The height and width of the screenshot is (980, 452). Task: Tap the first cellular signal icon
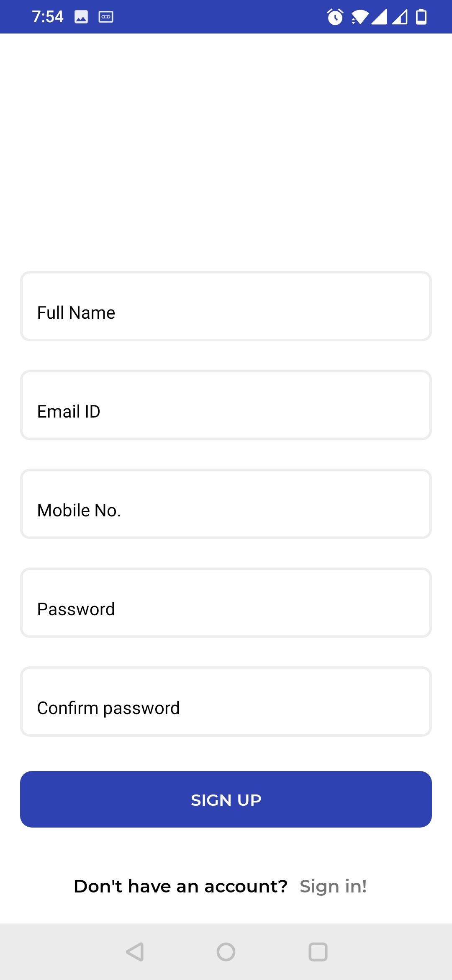point(379,17)
